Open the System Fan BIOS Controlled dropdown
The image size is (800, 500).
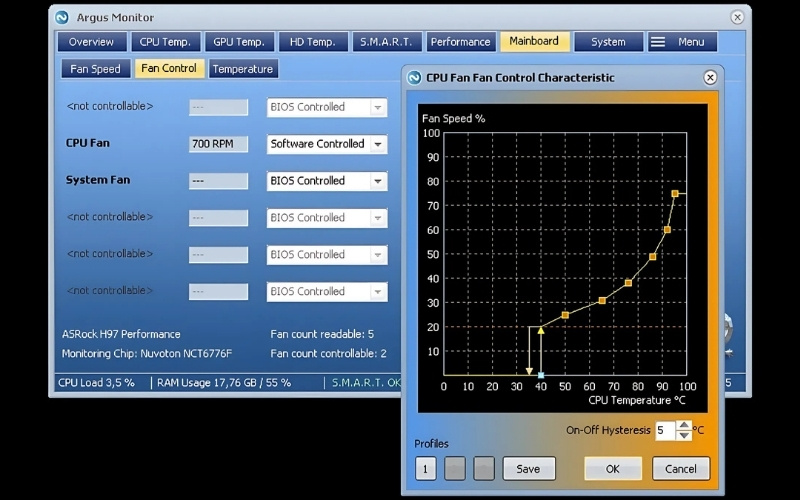378,181
